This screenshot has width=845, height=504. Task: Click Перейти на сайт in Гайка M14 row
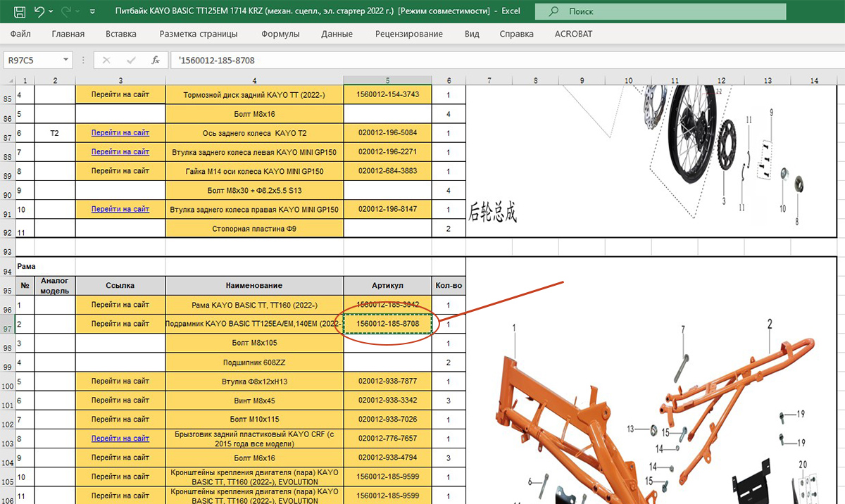click(x=120, y=170)
